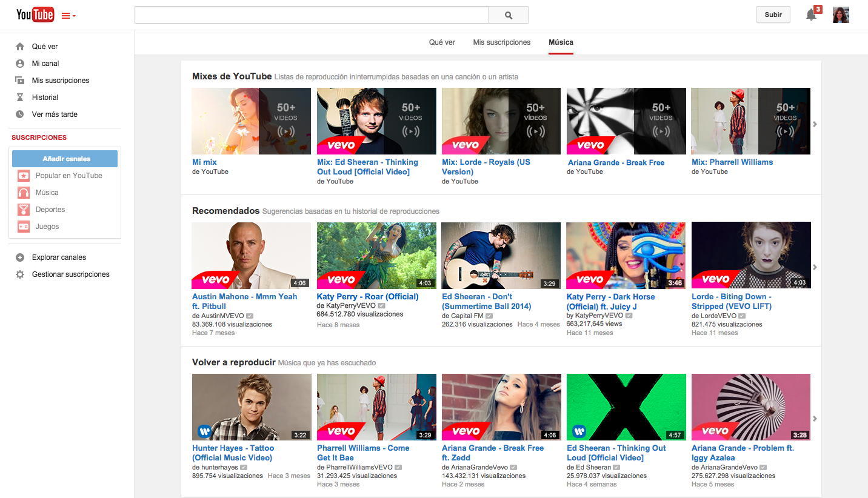The width and height of the screenshot is (868, 498).
Task: Click the Deportes trophy icon
Action: [24, 210]
